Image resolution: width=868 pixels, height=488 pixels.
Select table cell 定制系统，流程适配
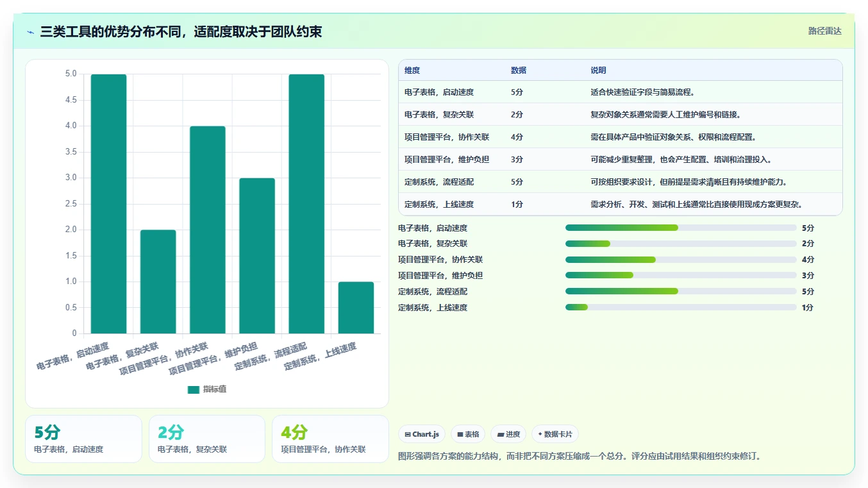pos(439,182)
